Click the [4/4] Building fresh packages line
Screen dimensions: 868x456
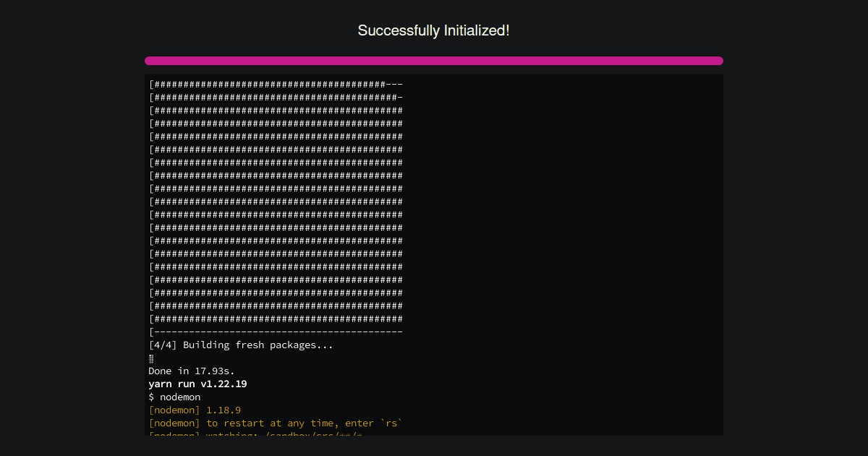point(240,345)
